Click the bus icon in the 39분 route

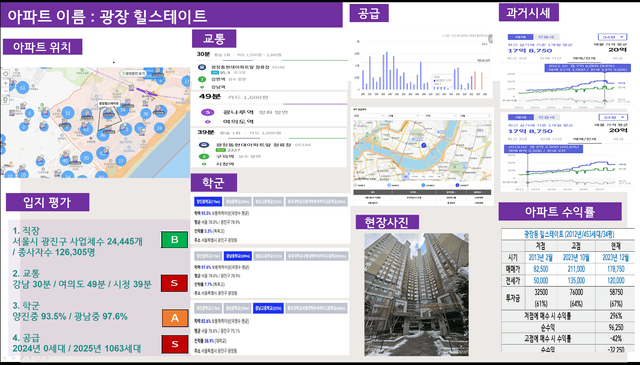[204, 145]
